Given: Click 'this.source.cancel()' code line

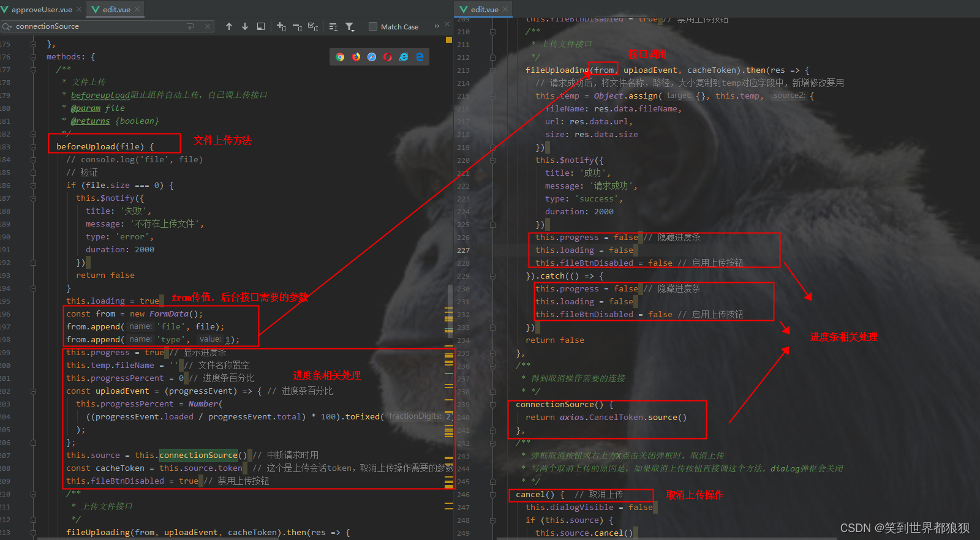Looking at the screenshot, I should coord(584,533).
